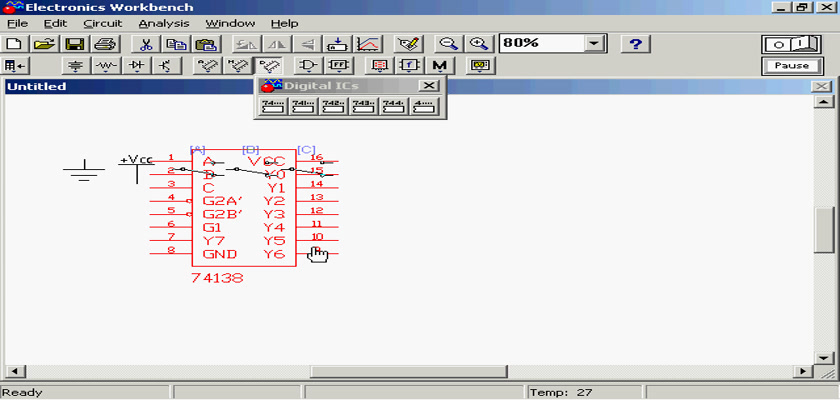Open the Sources parts bin
Screen dimensions: 840x400
[x=77, y=66]
